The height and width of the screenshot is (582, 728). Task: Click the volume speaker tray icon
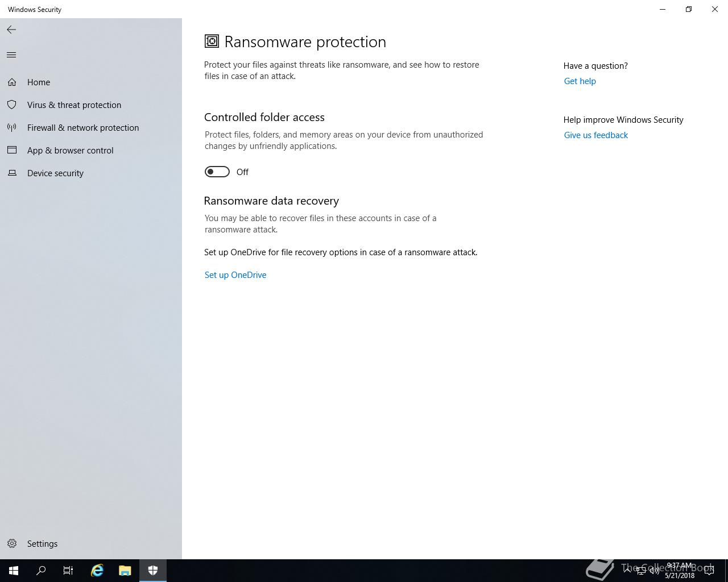(x=655, y=571)
